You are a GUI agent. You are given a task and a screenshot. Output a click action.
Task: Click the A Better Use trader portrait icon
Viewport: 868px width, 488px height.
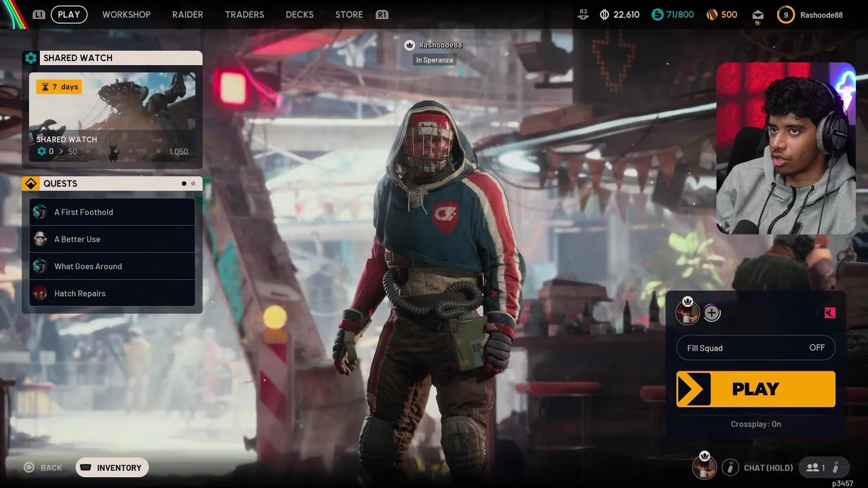(x=40, y=239)
